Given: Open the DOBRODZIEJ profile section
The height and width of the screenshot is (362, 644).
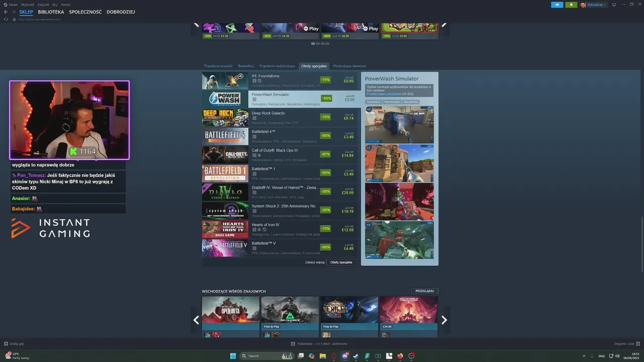Looking at the screenshot, I should (x=121, y=12).
